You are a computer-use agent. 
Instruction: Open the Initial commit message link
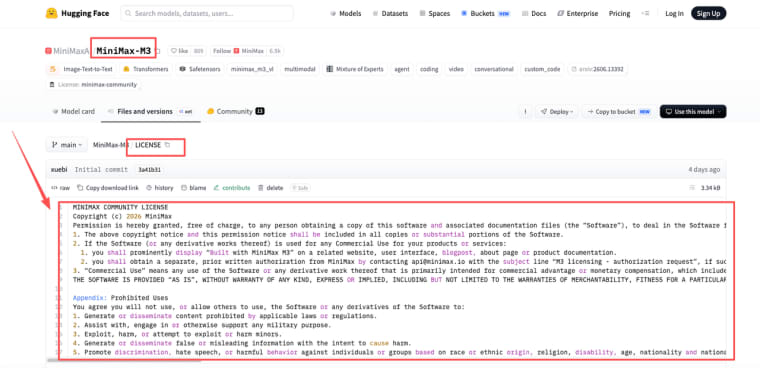101,170
